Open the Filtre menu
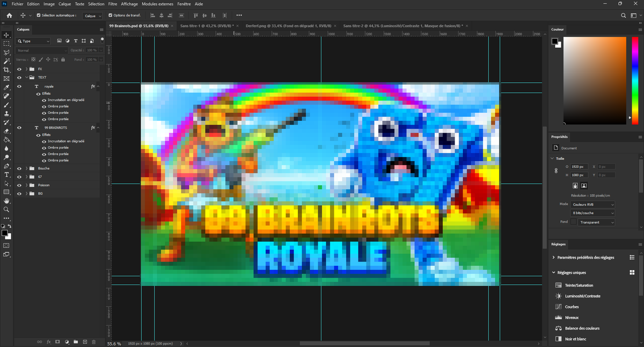Image resolution: width=644 pixels, height=347 pixels. 112,4
